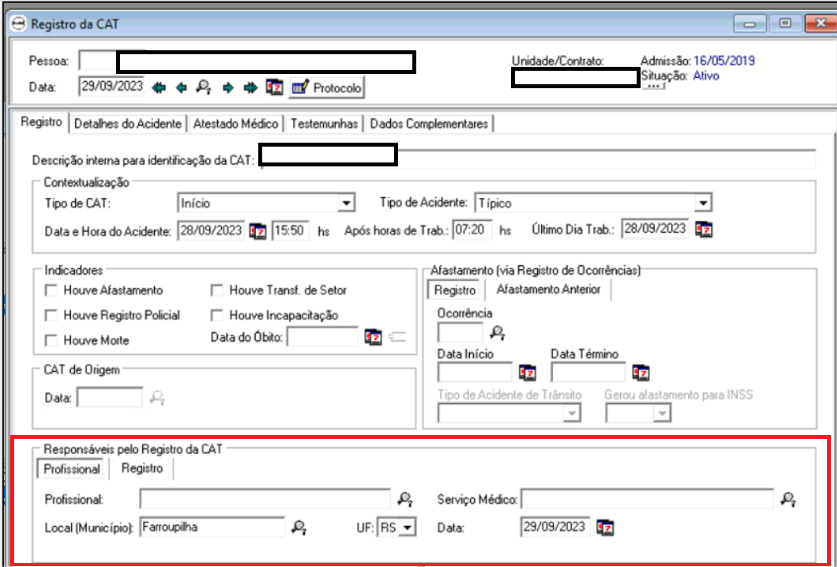Expand the Tipo de CAT dropdown
This screenshot has height=567, width=837.
coord(346,203)
